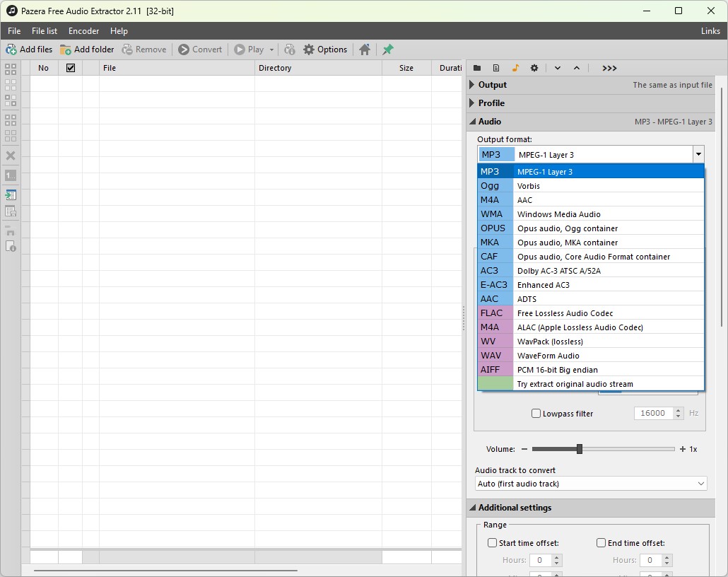Play the selected file
Image resolution: width=728 pixels, height=577 pixels.
pyautogui.click(x=249, y=49)
